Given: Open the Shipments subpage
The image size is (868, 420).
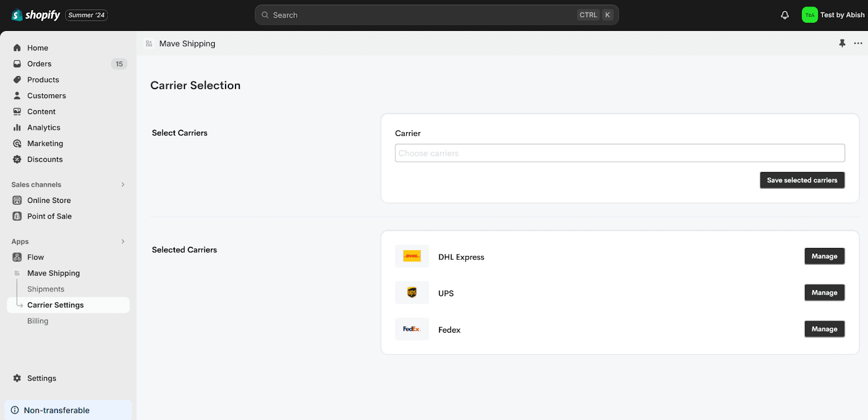Looking at the screenshot, I should tap(46, 289).
